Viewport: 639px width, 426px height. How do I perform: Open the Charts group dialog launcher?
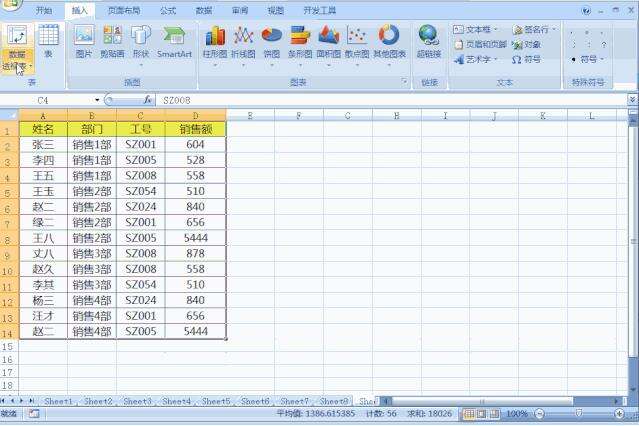[404, 82]
